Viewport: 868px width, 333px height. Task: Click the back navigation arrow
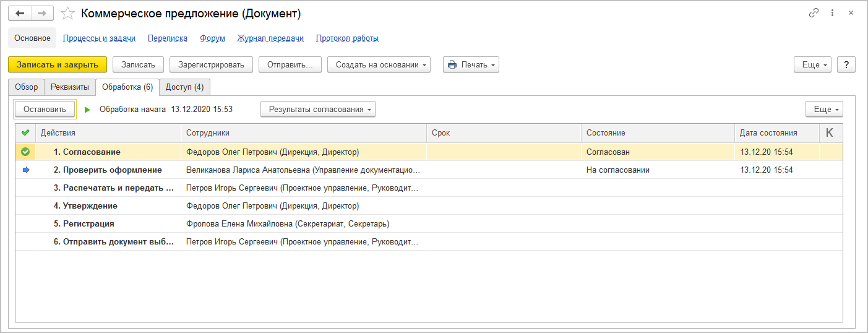[20, 13]
